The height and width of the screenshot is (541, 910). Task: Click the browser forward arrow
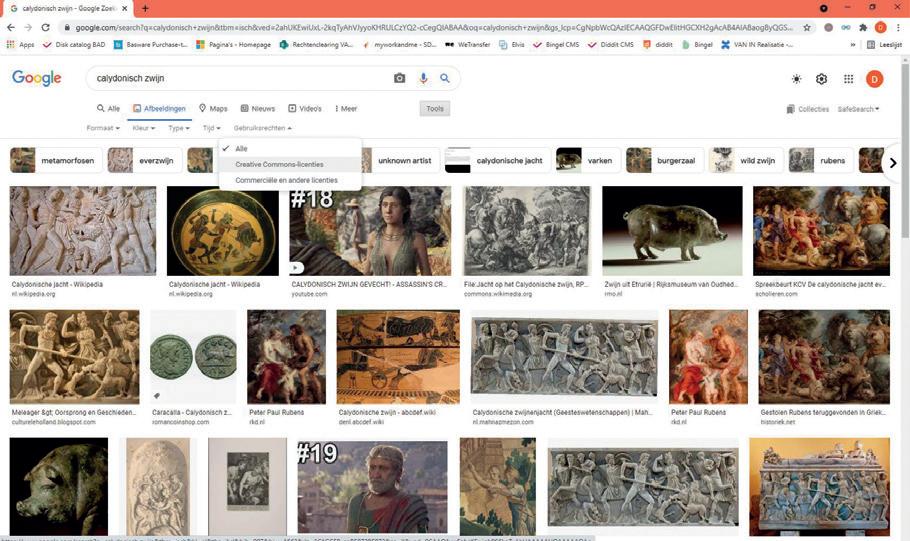point(28,27)
